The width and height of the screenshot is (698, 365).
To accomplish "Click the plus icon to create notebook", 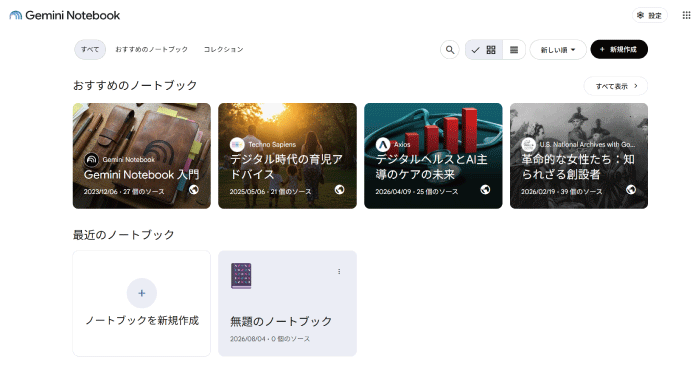I will (142, 293).
